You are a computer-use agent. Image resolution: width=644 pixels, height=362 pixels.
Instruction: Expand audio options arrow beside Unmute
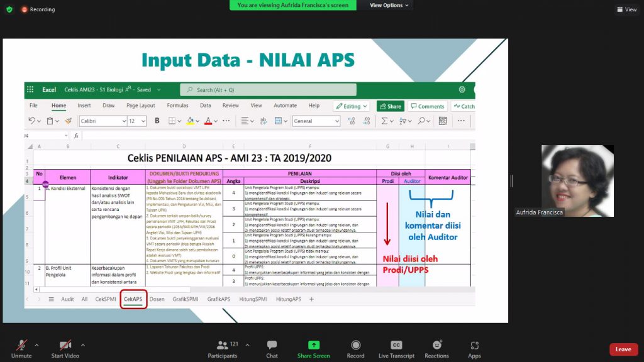point(36,345)
